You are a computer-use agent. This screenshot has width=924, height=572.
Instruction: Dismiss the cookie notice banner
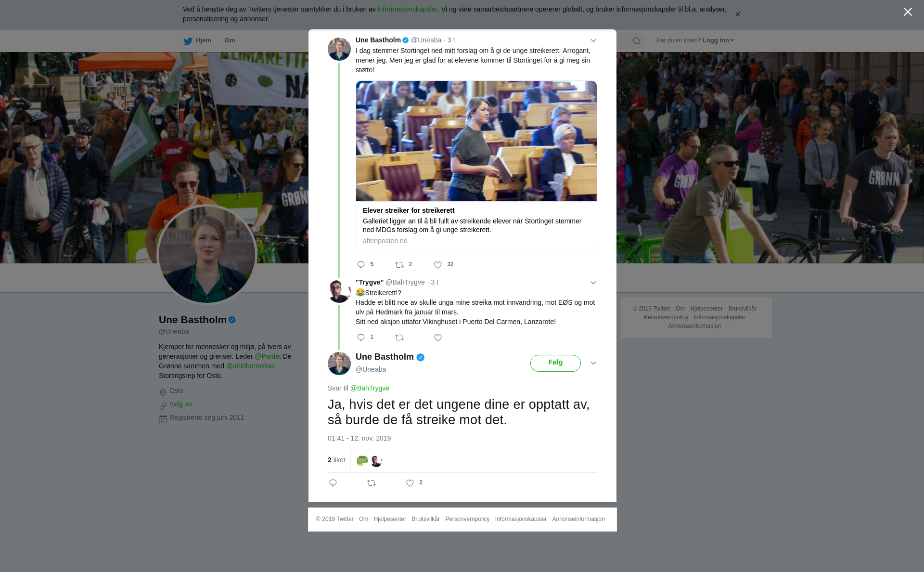pos(737,14)
